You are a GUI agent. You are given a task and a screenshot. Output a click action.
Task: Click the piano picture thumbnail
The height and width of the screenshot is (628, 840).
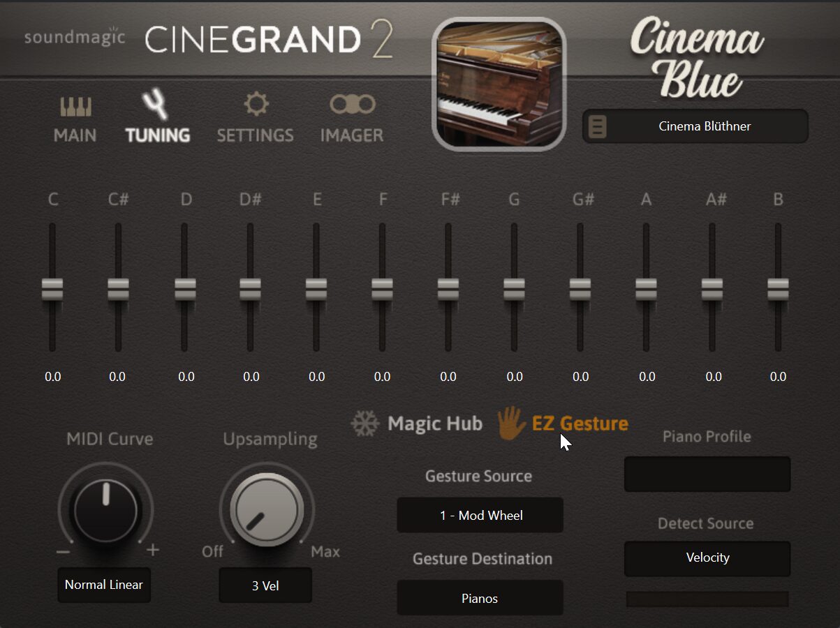click(x=499, y=84)
